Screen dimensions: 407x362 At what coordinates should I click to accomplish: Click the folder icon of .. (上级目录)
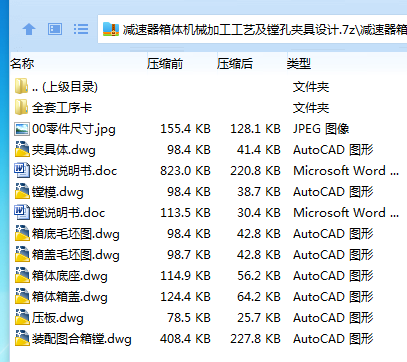pos(21,87)
